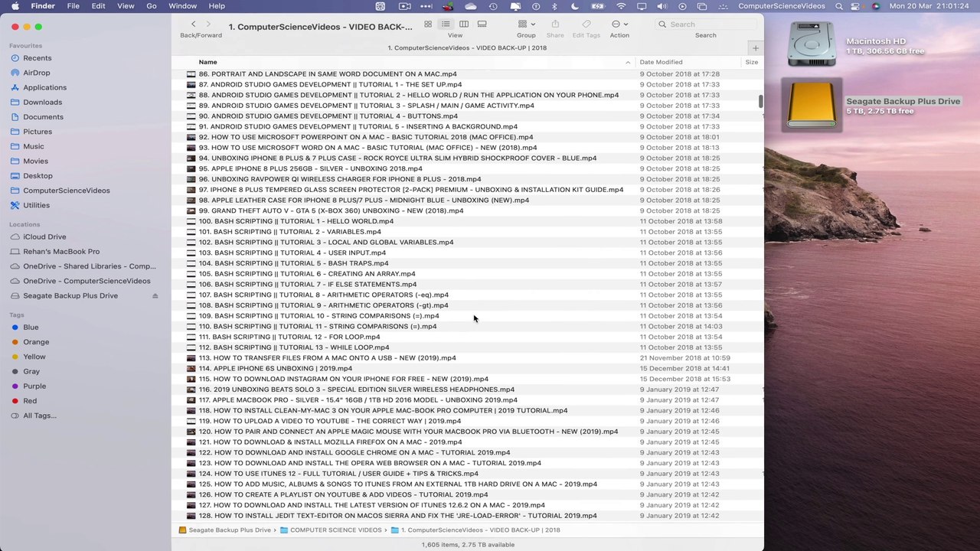This screenshot has height=551, width=980.
Task: Launch Siri from the menu bar
Action: pyautogui.click(x=877, y=6)
